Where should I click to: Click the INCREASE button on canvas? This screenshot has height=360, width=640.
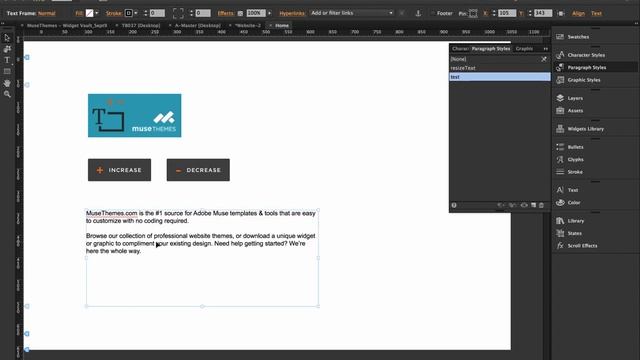click(120, 170)
